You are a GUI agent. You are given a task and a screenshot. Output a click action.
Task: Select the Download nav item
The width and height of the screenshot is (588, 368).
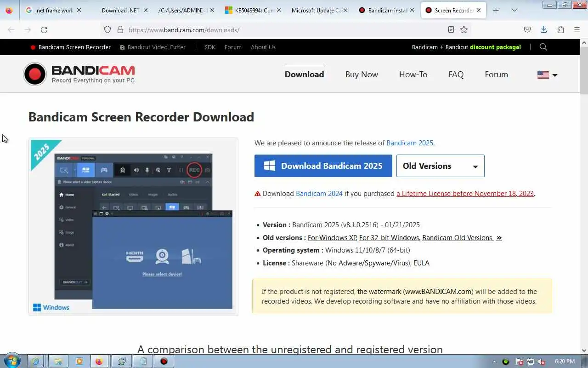(x=304, y=74)
